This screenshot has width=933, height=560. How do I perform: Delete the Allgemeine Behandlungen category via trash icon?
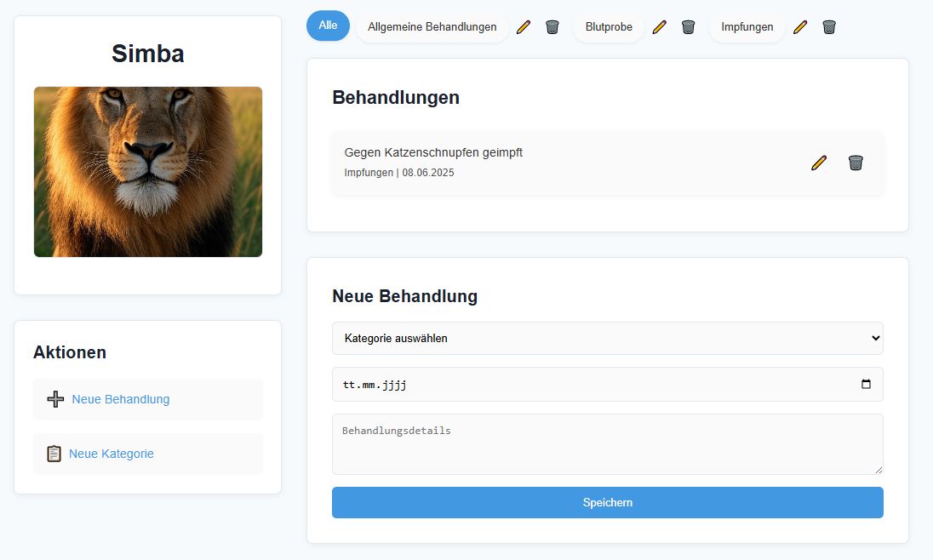pyautogui.click(x=552, y=27)
